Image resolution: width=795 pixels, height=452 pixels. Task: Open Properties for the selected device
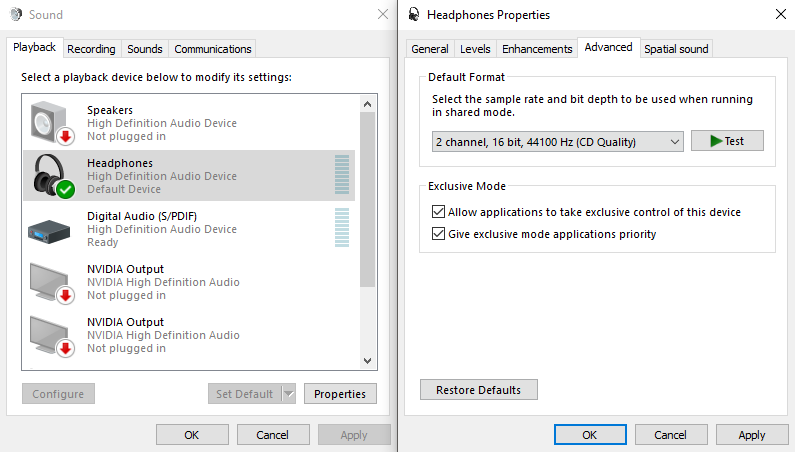pos(340,394)
